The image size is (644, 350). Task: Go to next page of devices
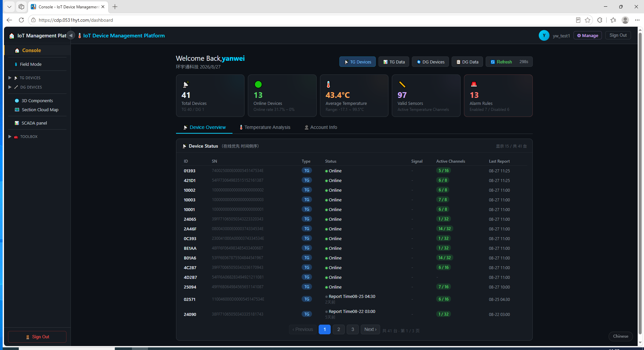pos(370,329)
